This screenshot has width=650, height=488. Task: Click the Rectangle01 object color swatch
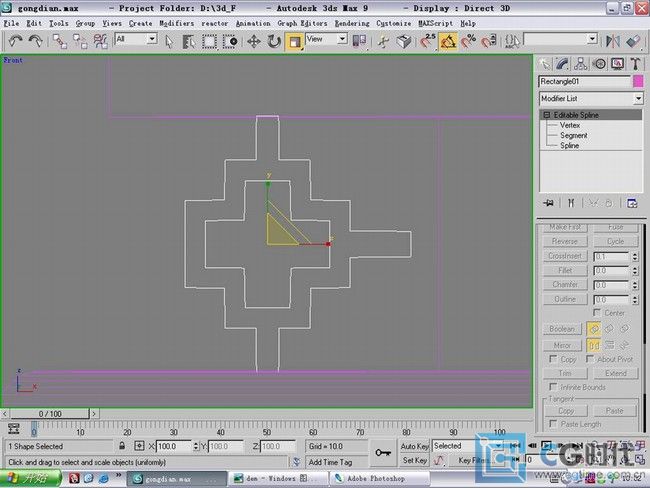(x=638, y=81)
